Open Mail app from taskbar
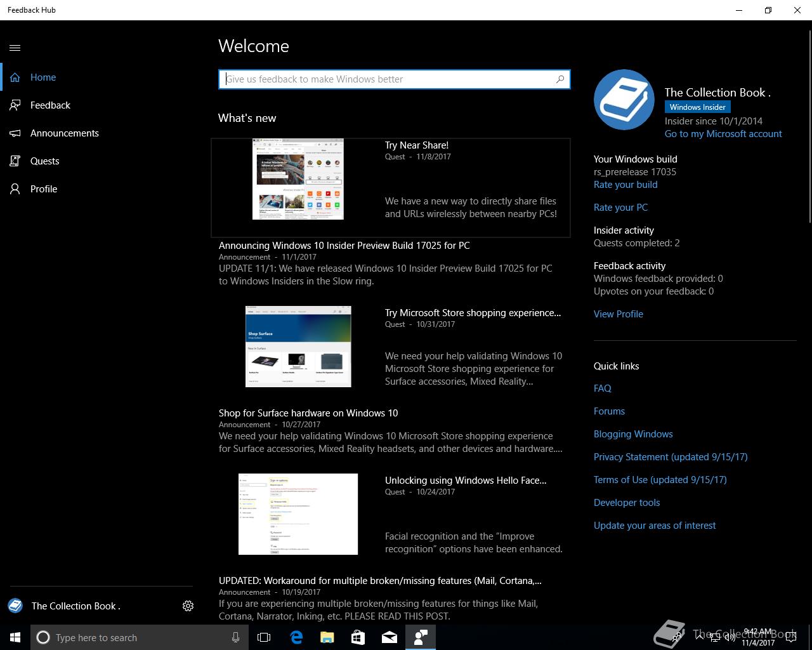The height and width of the screenshot is (650, 812). [x=390, y=637]
